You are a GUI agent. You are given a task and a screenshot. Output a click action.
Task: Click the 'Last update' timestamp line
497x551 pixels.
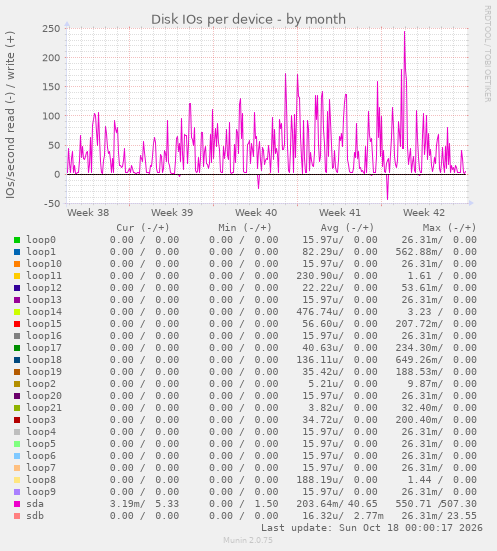[372, 528]
